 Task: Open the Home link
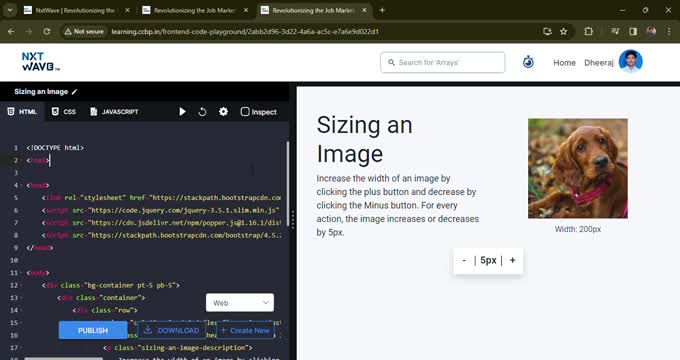coord(564,62)
